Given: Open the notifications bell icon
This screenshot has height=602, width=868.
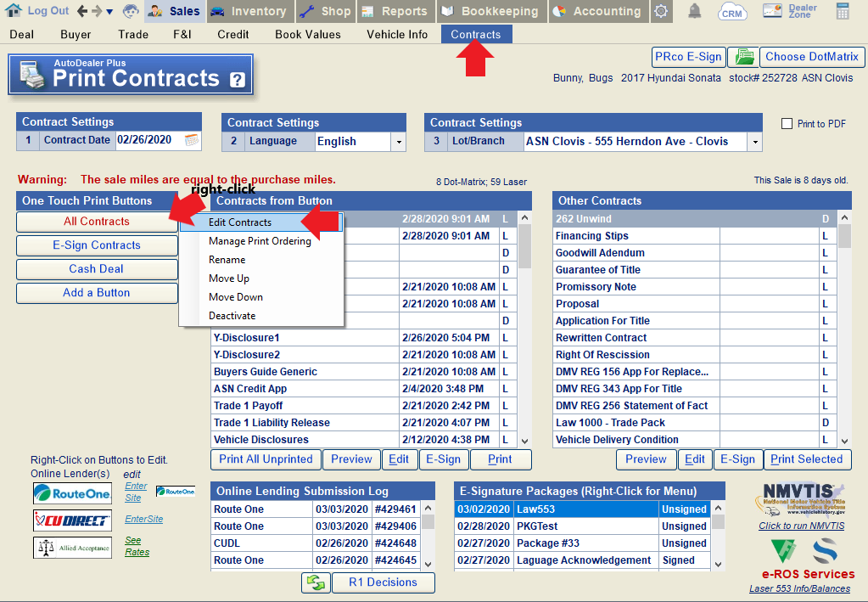Looking at the screenshot, I should (x=694, y=11).
